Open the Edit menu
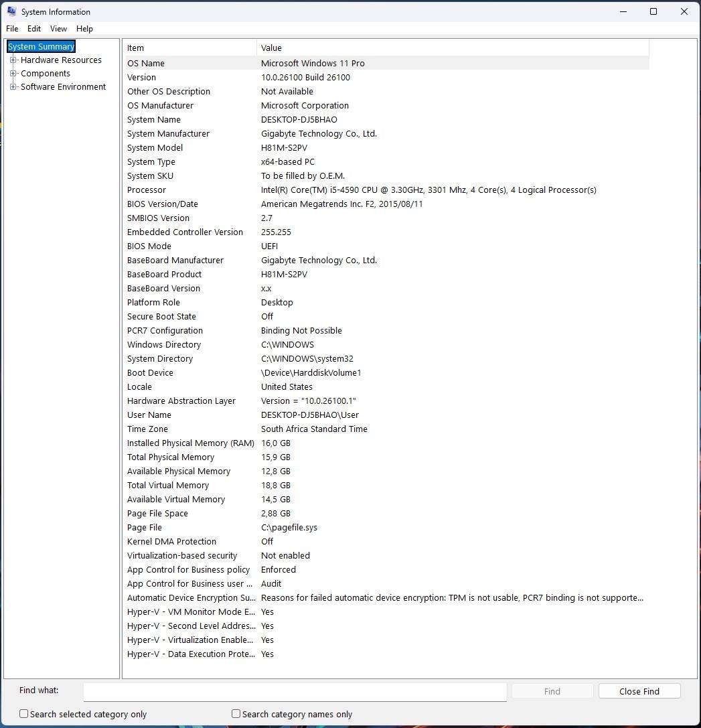 [x=33, y=28]
